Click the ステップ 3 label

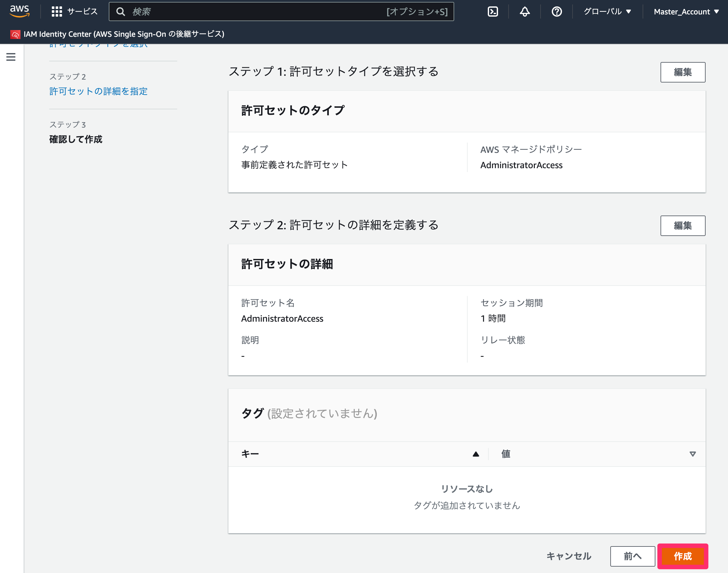[68, 124]
